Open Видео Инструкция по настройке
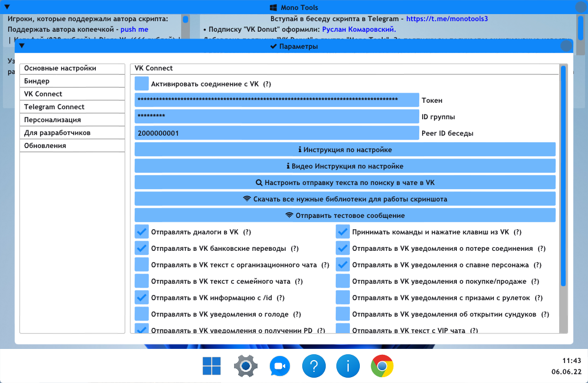This screenshot has width=588, height=383. point(345,166)
